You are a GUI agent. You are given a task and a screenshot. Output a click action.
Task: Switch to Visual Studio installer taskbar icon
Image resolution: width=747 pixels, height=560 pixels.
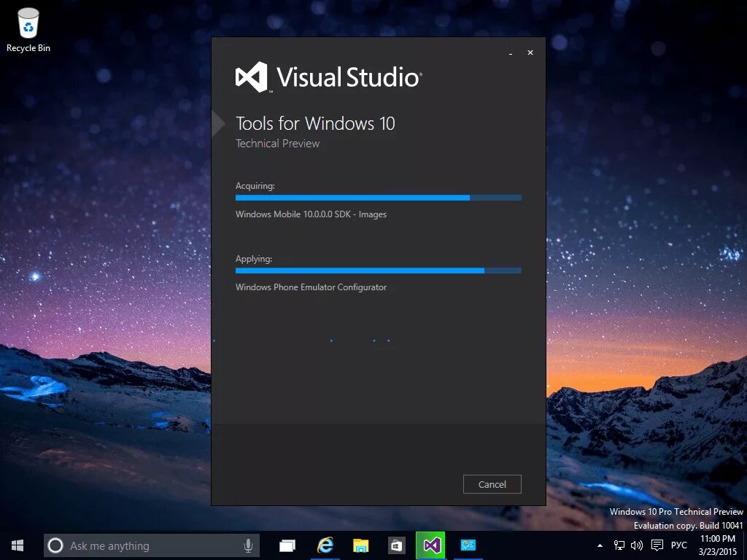(430, 545)
